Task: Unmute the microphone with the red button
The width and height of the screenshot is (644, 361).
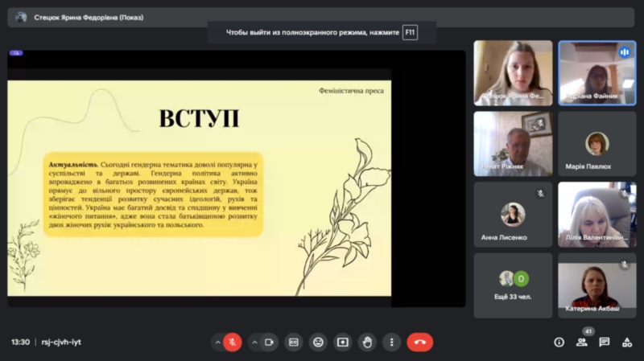Action: pyautogui.click(x=233, y=342)
